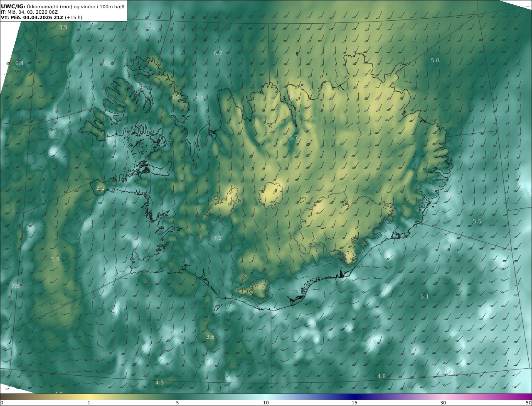The width and height of the screenshot is (532, 406).
Task: Click the 5.7 value in north Iceland
Action: click(294, 137)
